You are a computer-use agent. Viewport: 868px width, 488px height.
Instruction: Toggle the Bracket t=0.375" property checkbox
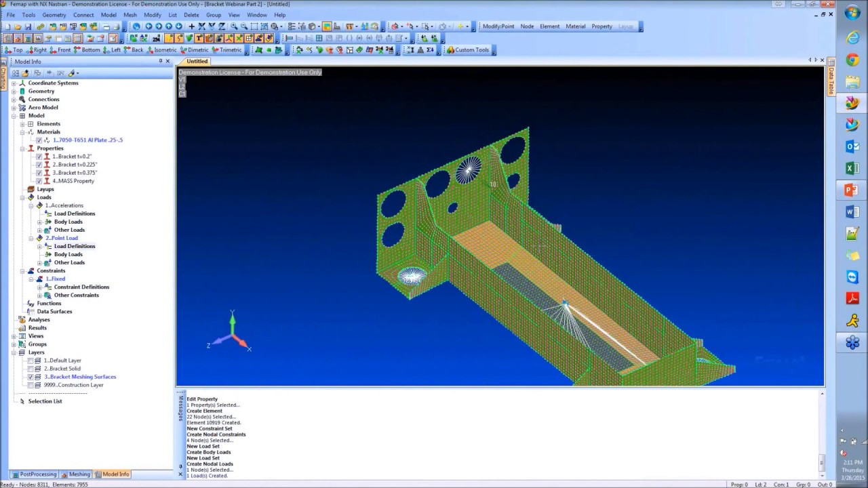point(39,173)
